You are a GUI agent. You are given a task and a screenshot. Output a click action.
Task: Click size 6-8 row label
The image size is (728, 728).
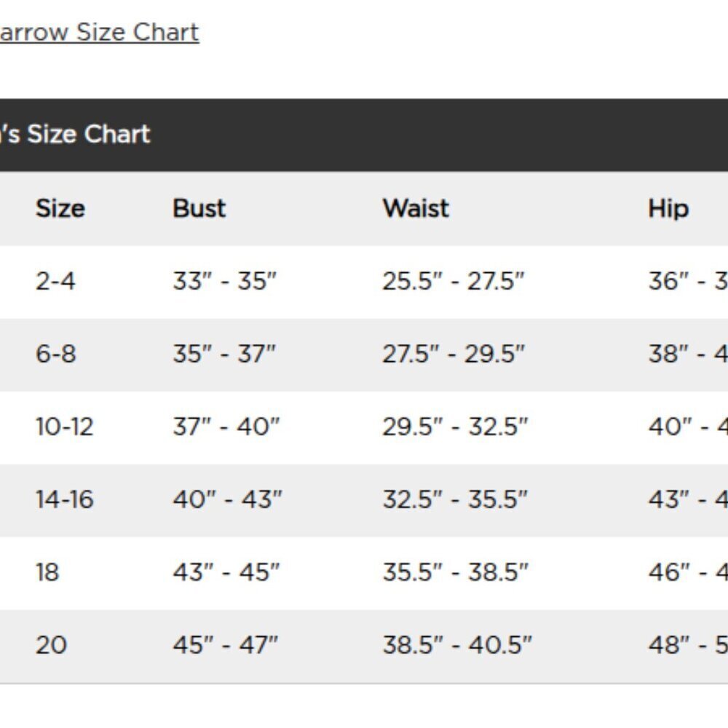pos(56,354)
